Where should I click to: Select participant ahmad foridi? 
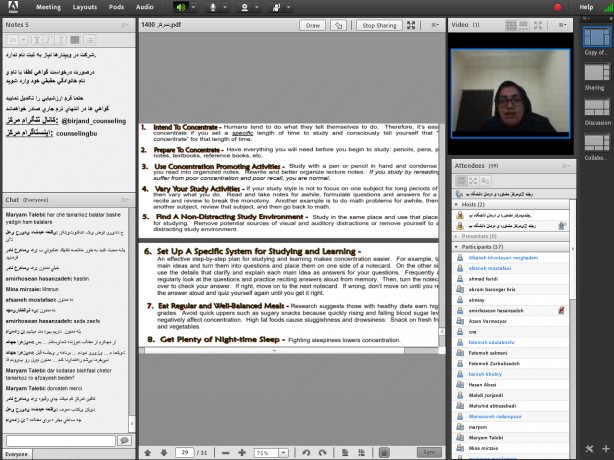coord(511,279)
